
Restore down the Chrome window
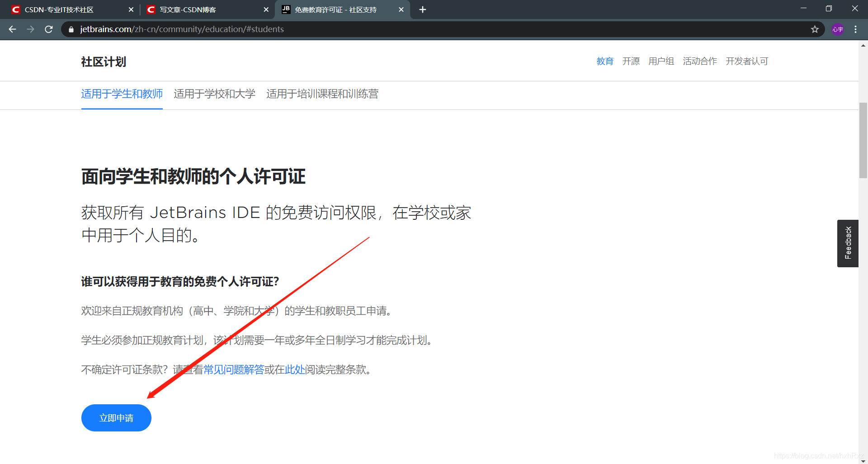point(829,9)
